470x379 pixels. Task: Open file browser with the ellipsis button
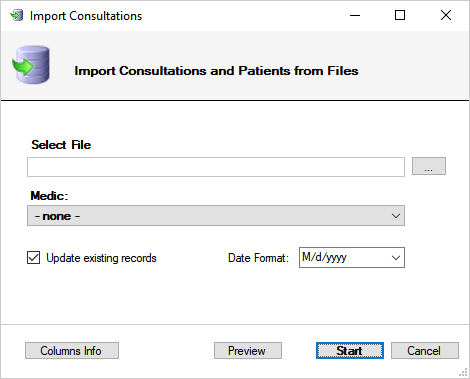(429, 166)
